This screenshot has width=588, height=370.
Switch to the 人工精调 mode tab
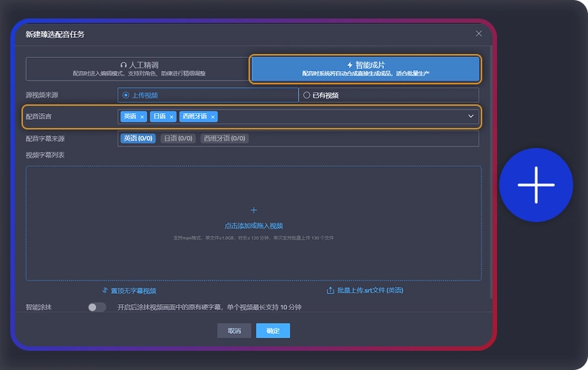coord(138,69)
